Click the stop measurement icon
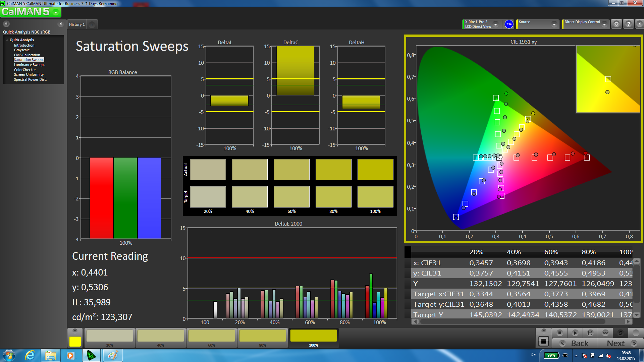This screenshot has height=362, width=644. 559,333
